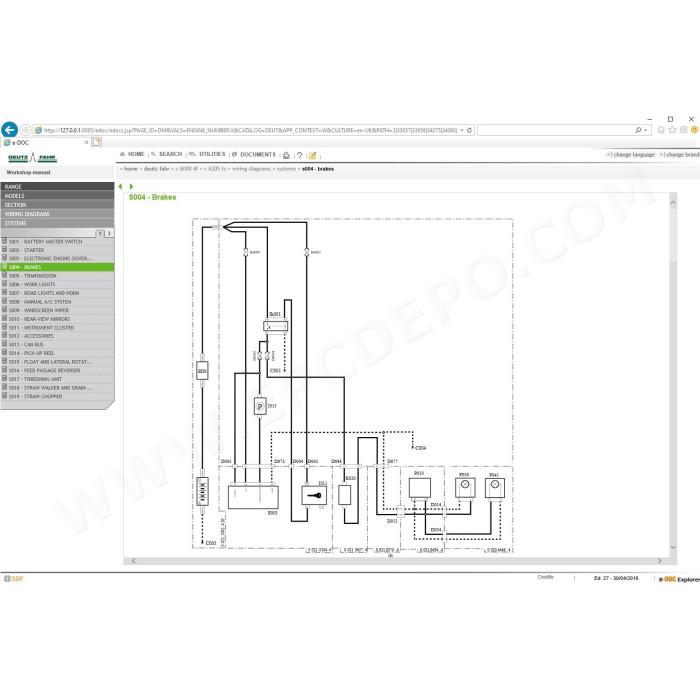700x700 pixels.
Task: Select S010 Rear-View Mirrors entry
Action: 57,319
